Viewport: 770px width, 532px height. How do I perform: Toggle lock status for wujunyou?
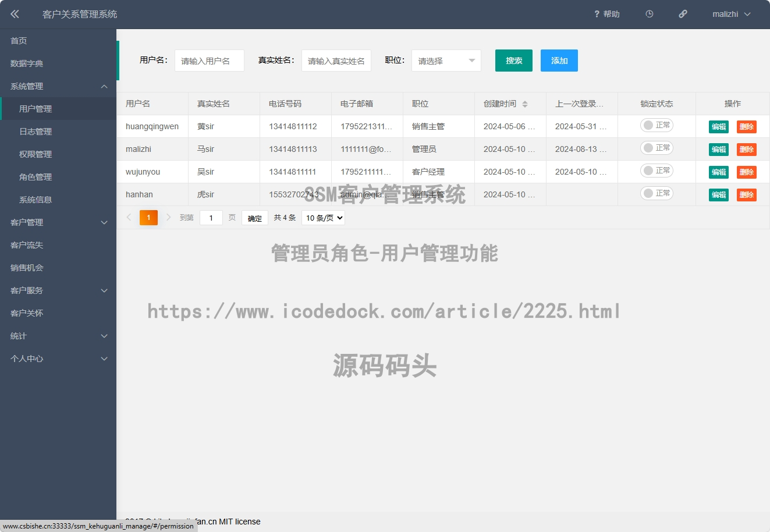coord(657,171)
